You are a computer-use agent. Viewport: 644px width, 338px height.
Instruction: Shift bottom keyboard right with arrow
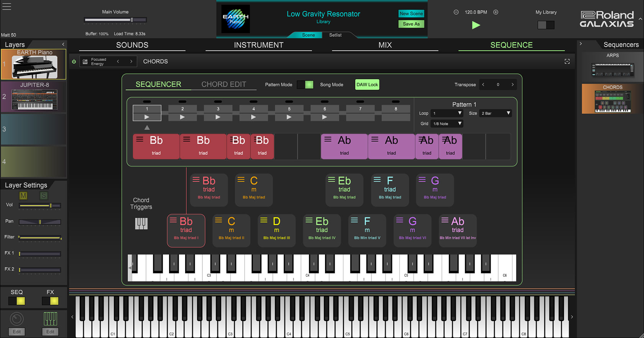(x=572, y=317)
